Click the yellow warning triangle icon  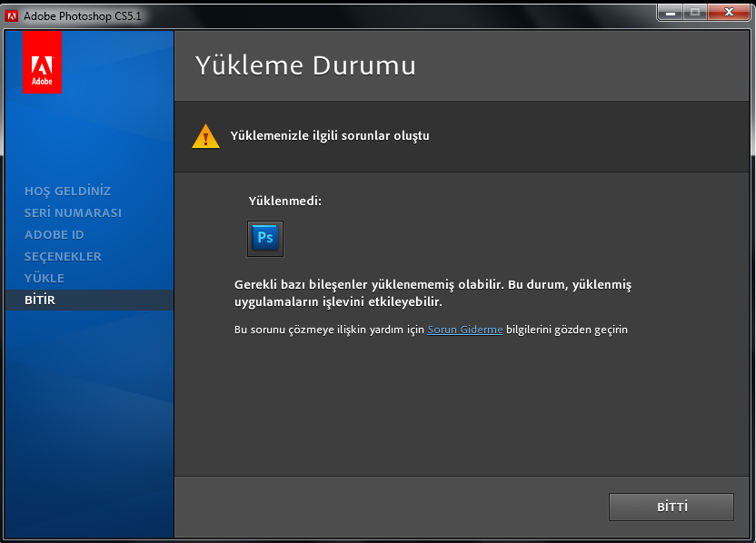coord(206,136)
